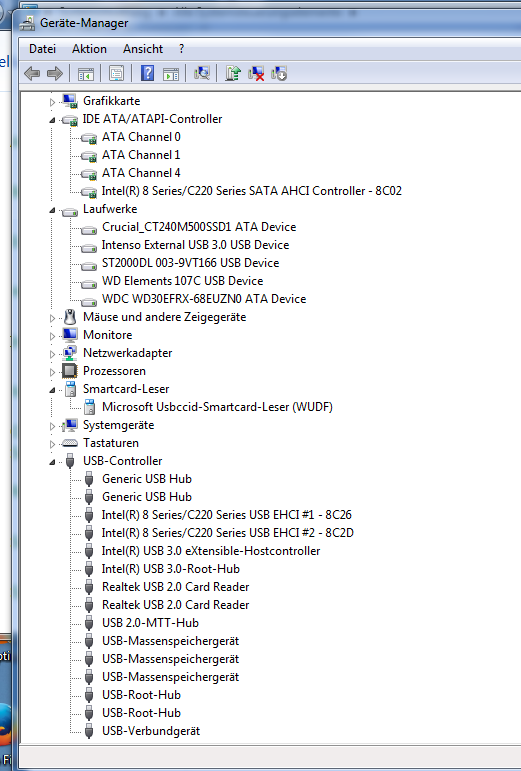Expand the Netzwerkadapter node
The image size is (521, 771).
[52, 354]
